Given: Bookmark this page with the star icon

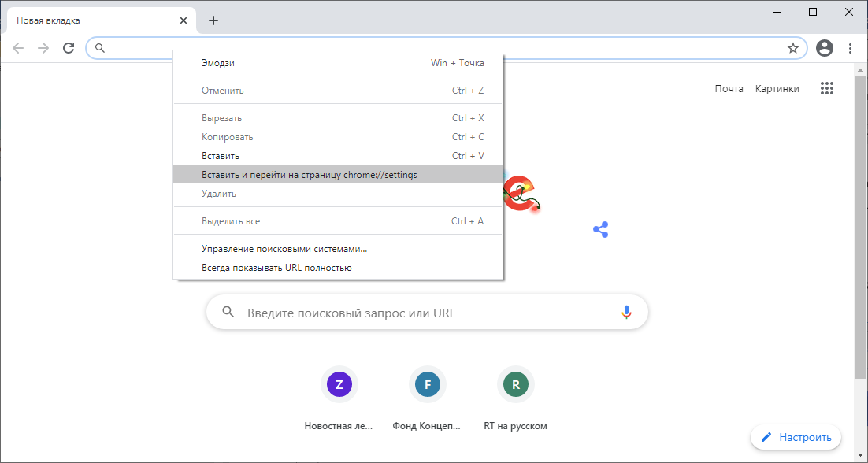Looking at the screenshot, I should [793, 48].
